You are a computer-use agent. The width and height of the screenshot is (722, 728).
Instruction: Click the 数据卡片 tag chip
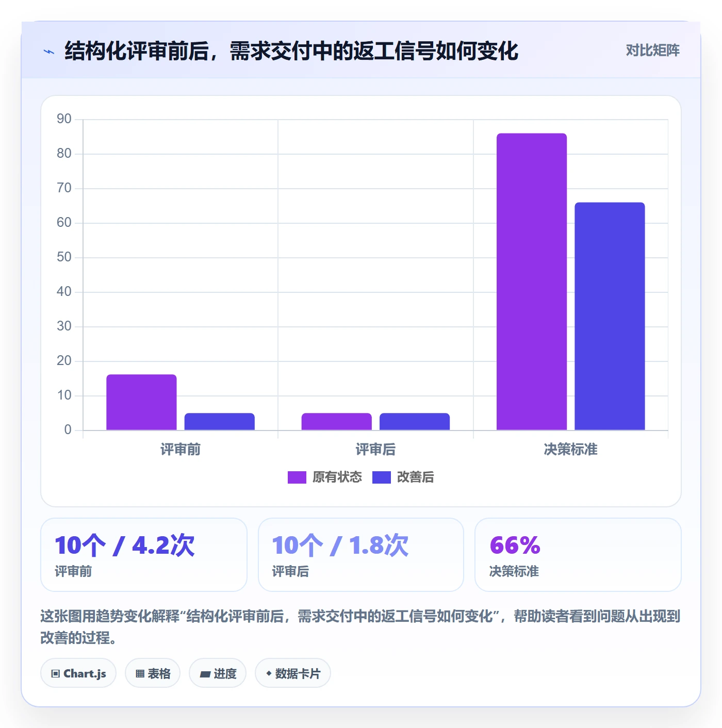[x=293, y=673]
